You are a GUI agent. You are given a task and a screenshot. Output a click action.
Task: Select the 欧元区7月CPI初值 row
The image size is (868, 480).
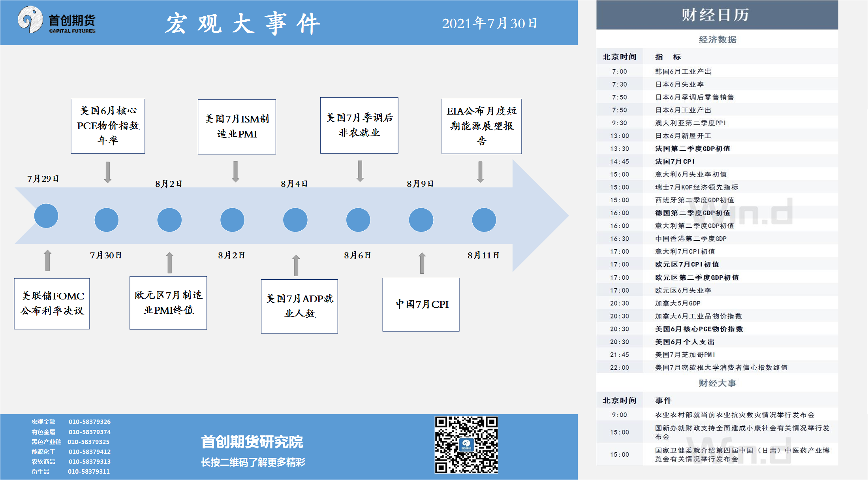pyautogui.click(x=717, y=264)
